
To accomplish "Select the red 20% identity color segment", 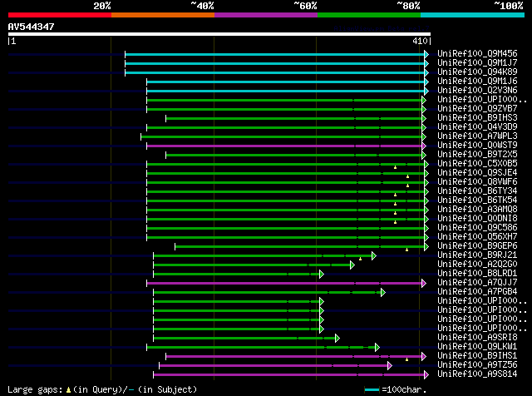I will (x=60, y=15).
